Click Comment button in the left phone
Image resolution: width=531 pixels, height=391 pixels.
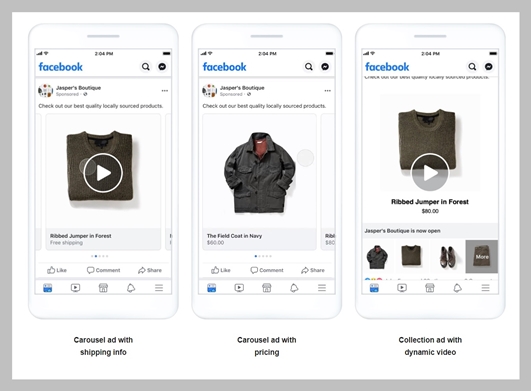pos(103,270)
